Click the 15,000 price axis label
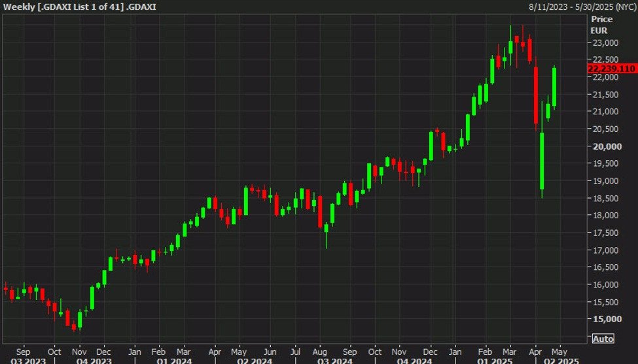 click(x=605, y=319)
